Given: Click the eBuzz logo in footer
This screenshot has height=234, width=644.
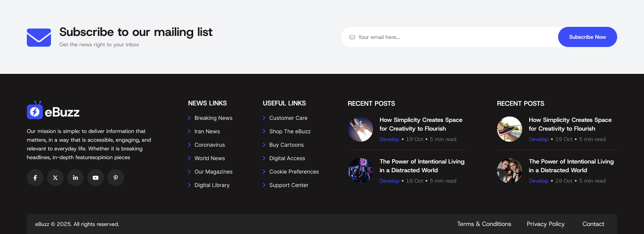Looking at the screenshot, I should point(53,111).
